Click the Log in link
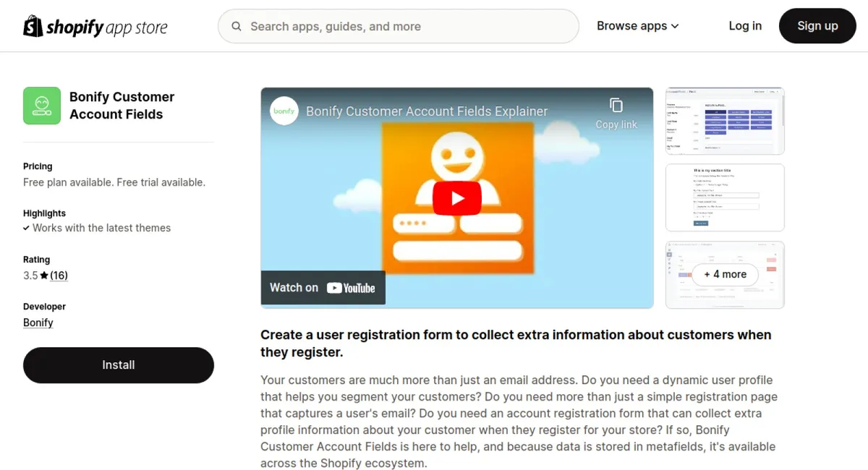The height and width of the screenshot is (470, 868). pyautogui.click(x=745, y=26)
